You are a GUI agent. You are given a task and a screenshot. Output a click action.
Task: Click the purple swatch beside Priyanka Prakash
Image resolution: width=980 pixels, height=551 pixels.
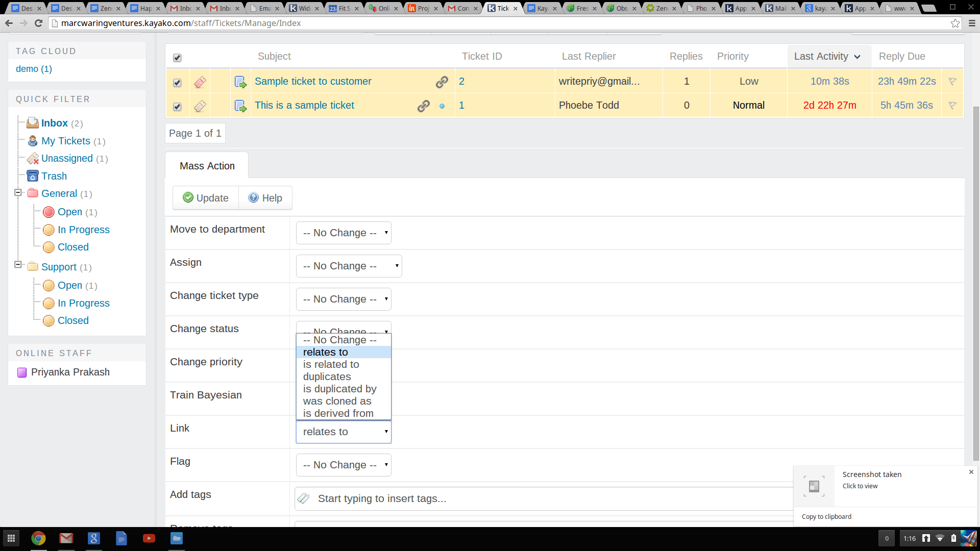(22, 372)
